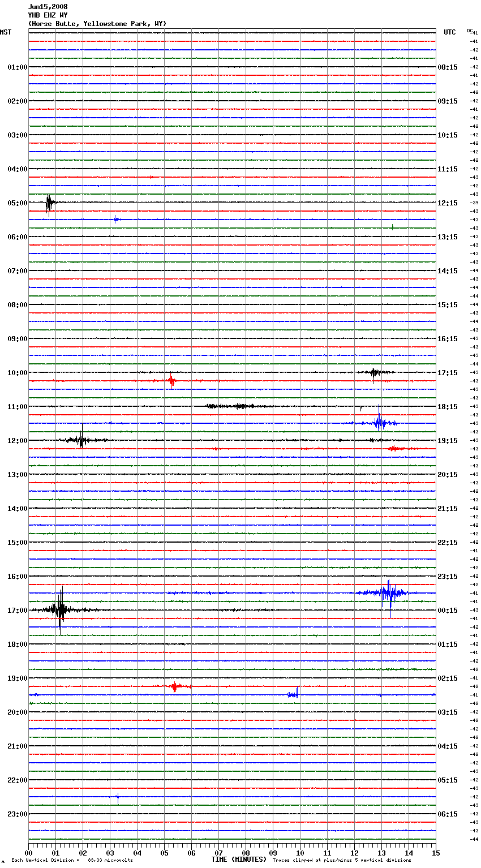Click the 04:15 UTC time label
The image size is (481, 868).
click(x=448, y=746)
